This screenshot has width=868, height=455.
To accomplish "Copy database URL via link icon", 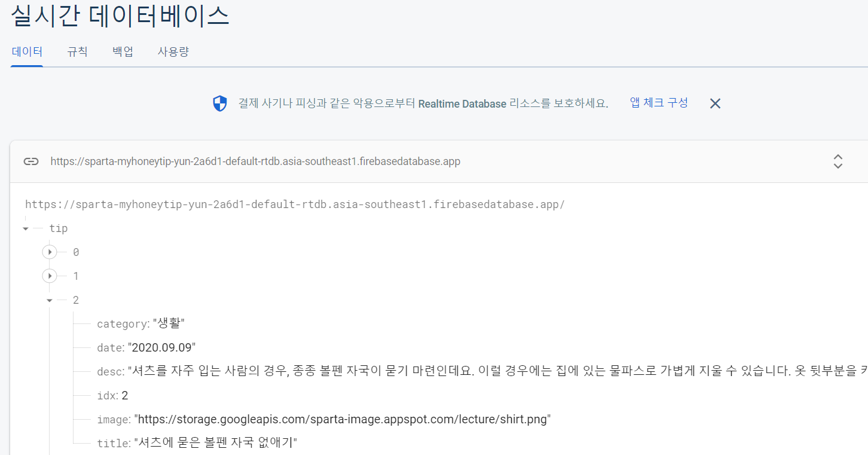I will point(31,161).
